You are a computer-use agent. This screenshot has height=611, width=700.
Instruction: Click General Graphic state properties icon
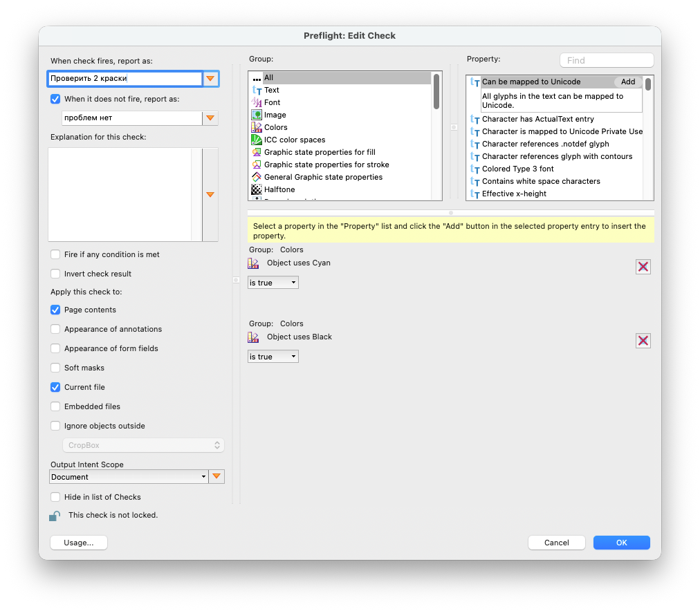(256, 178)
